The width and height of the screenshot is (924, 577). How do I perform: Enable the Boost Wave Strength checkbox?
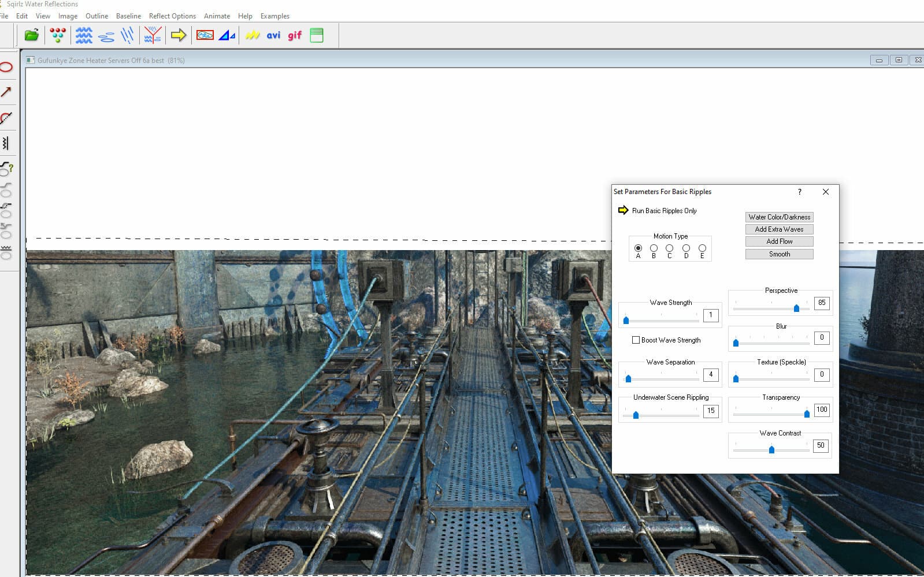click(636, 340)
